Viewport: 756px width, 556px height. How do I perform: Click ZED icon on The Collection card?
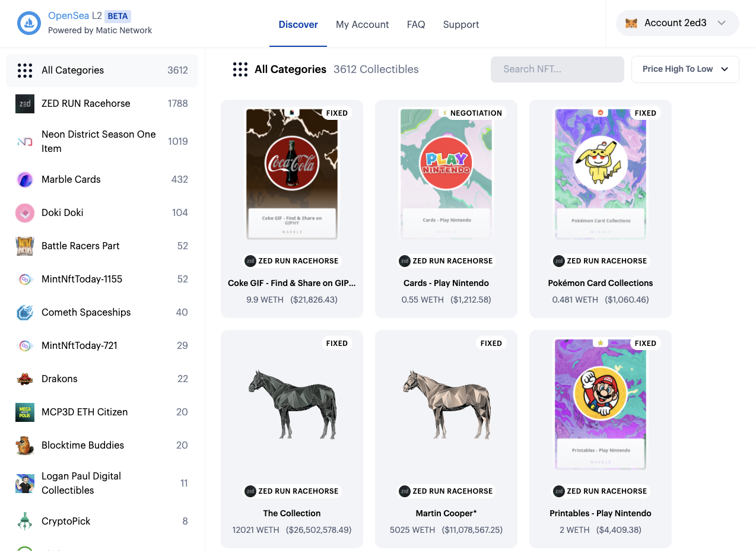point(250,491)
